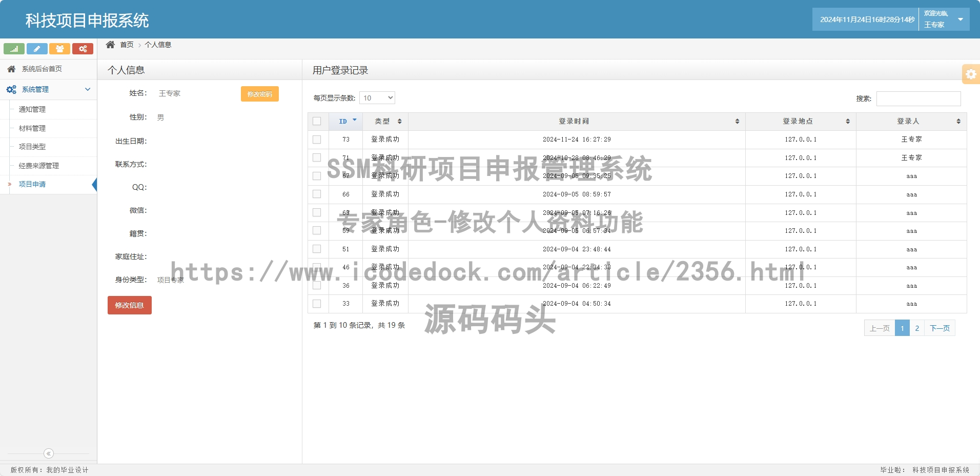Screen dimensions: 980x476
Task: Click the blue pencil shortcut button
Action: click(x=37, y=49)
